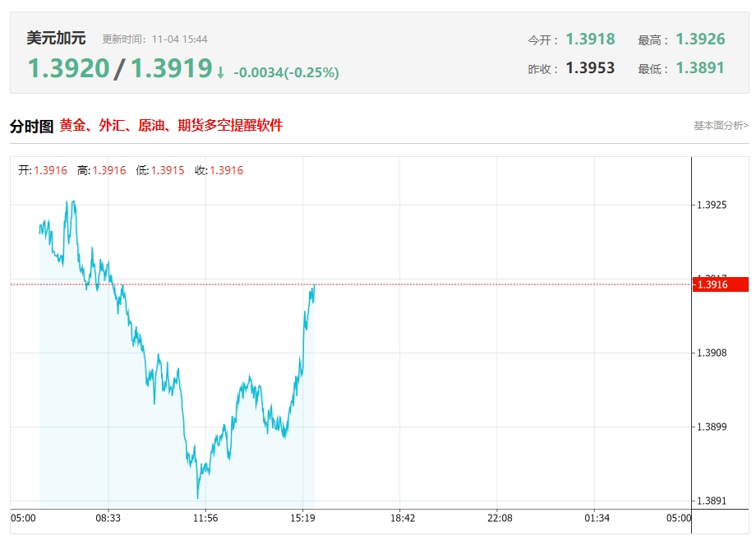Click the 11:56 time axis label
Screen dimensions: 756x545
point(205,518)
